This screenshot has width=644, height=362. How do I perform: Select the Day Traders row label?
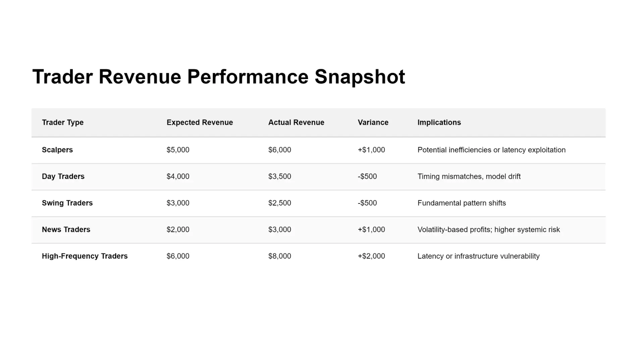(63, 176)
